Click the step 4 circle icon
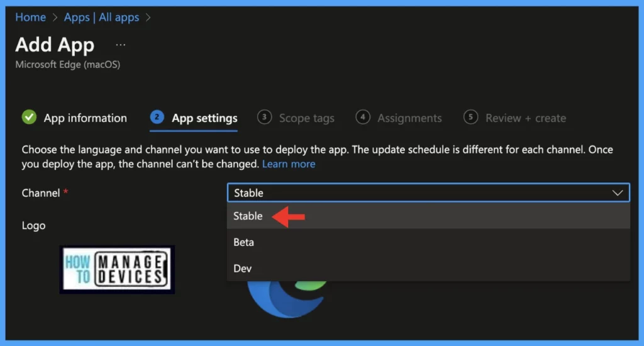This screenshot has width=644, height=346. [x=363, y=117]
